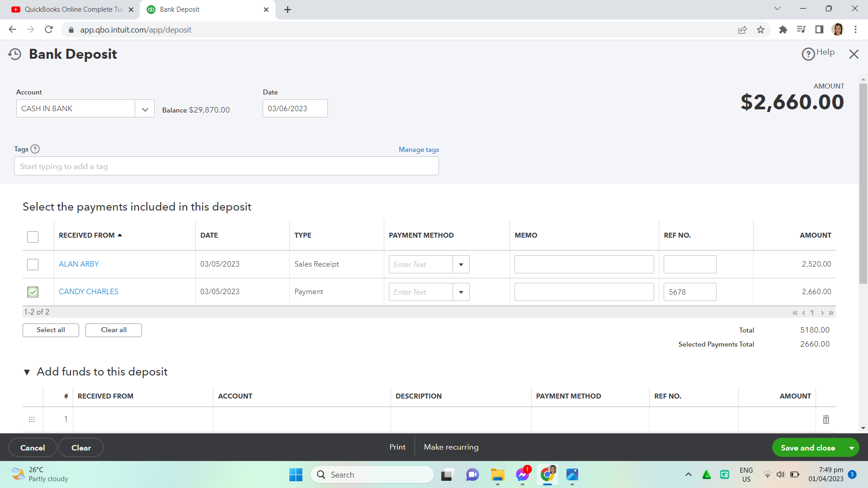The width and height of the screenshot is (868, 488).
Task: Collapse Add funds to this deposit section
Action: [x=27, y=372]
